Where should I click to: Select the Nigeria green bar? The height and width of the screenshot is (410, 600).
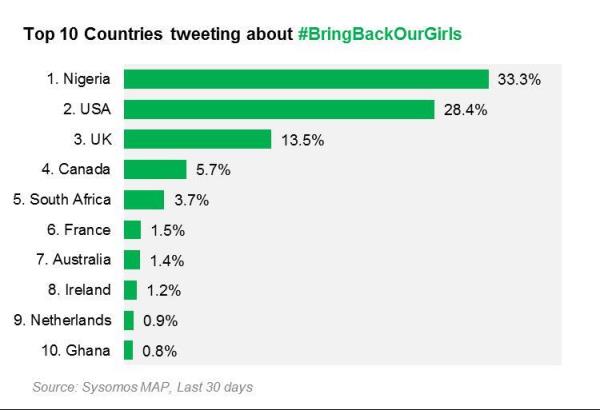(305, 79)
